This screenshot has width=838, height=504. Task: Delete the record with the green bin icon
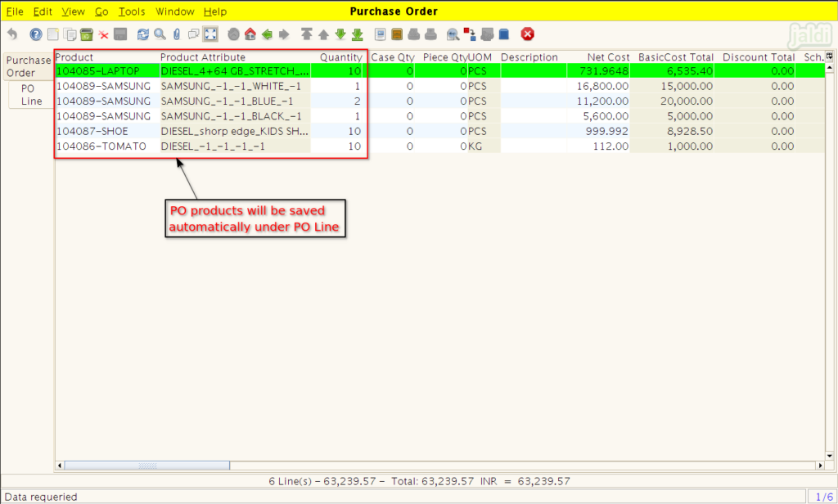pyautogui.click(x=87, y=34)
